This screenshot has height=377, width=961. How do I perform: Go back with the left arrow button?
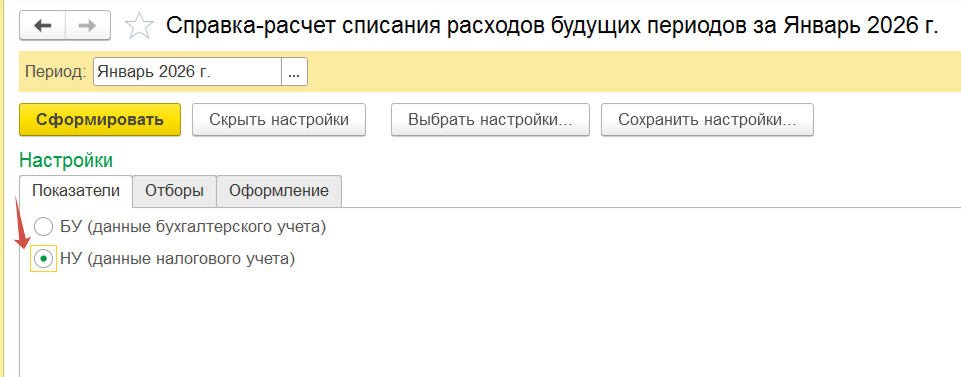(42, 26)
